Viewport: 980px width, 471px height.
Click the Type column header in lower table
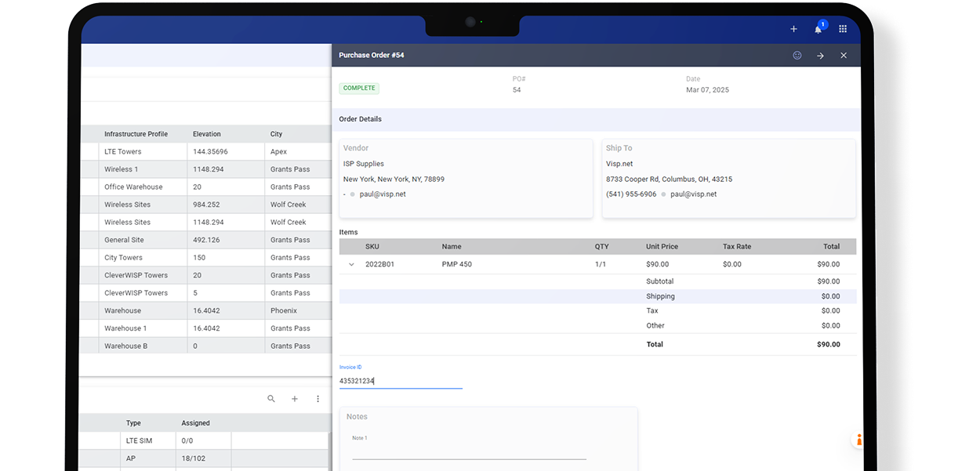pos(133,423)
